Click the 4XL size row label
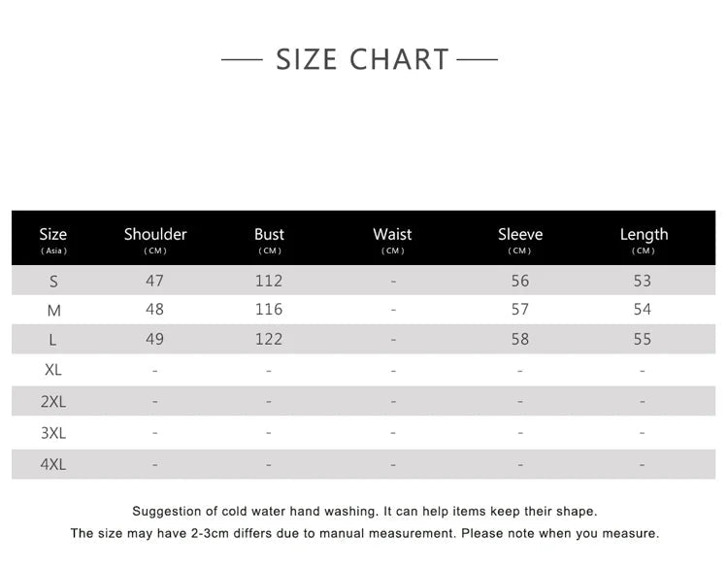This screenshot has height=568, width=728. [x=53, y=464]
